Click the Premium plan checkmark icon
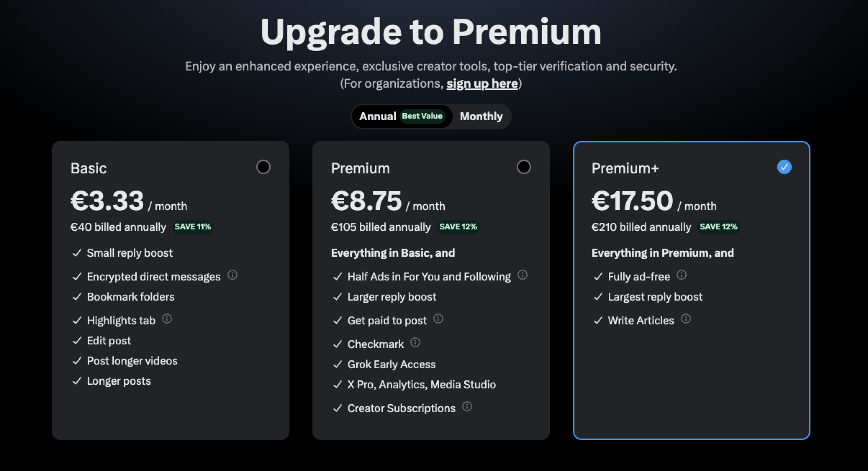The image size is (868, 471). (523, 167)
